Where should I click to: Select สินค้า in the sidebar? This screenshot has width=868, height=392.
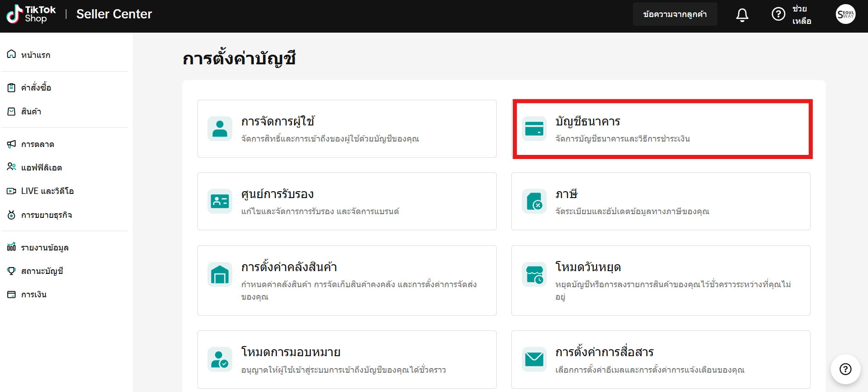point(31,112)
